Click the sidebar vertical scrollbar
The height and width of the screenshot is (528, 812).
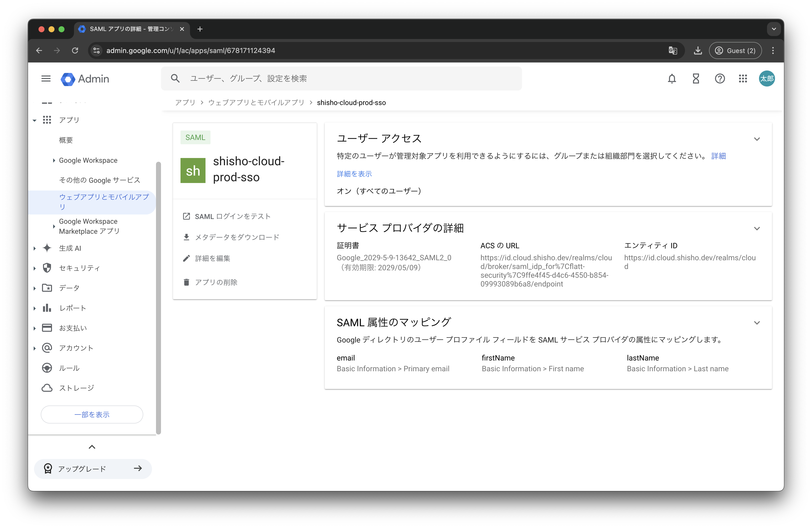coord(158,298)
